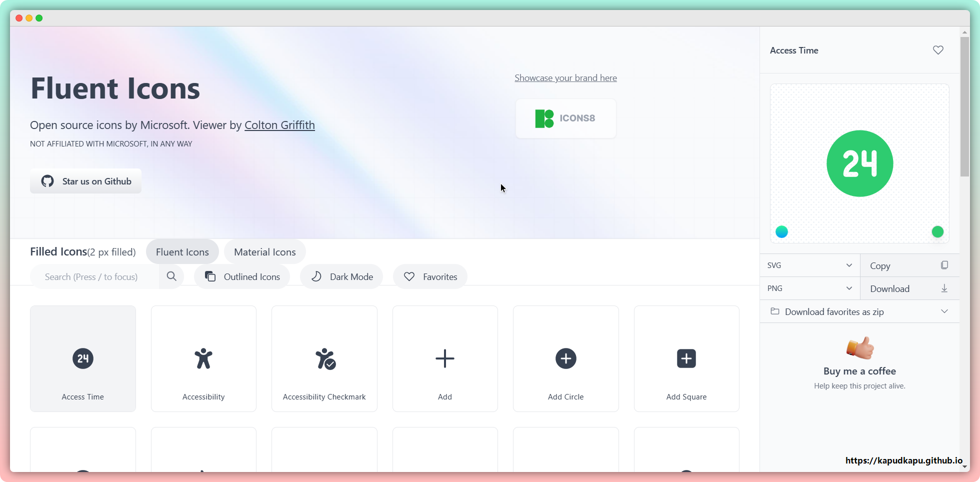Screen dimensions: 980x482
Task: Click the search magnifier icon
Action: [171, 276]
